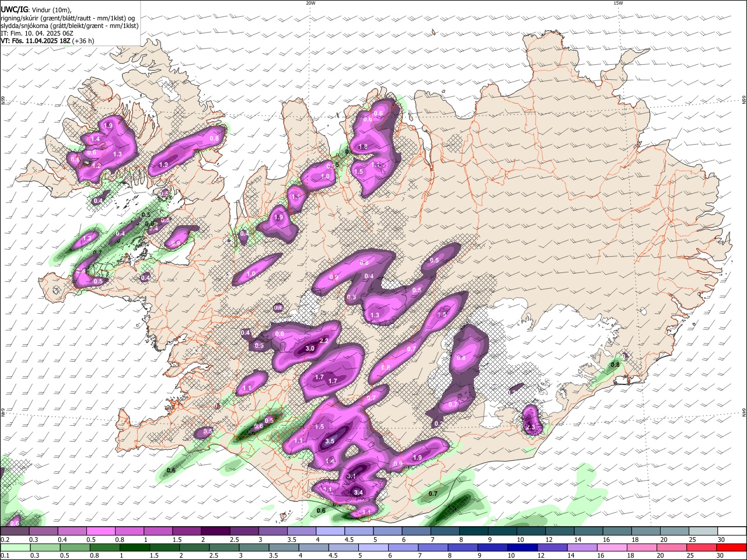Select rain legend swatch between 3 and 3.5
747x560 pixels.
(x=254, y=547)
